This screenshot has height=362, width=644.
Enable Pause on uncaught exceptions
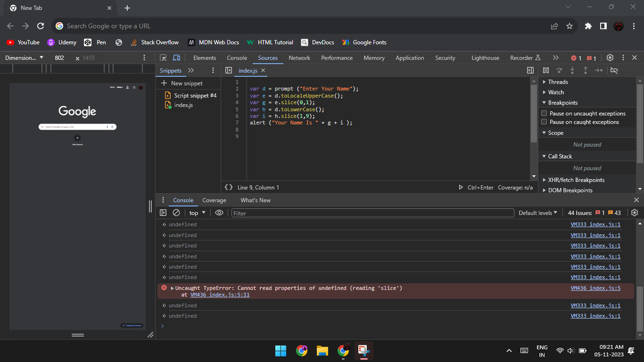[544, 114]
